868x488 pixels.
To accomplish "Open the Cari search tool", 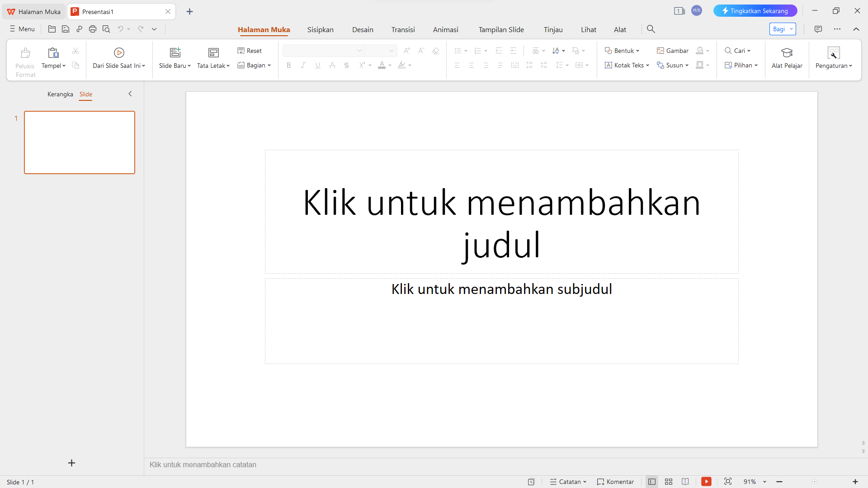I will 737,51.
